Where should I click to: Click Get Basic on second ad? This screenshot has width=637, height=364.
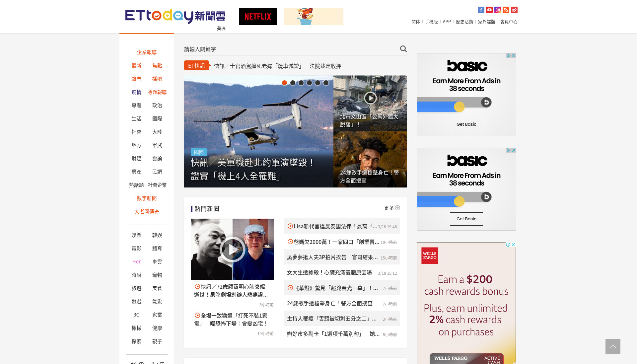[466, 219]
